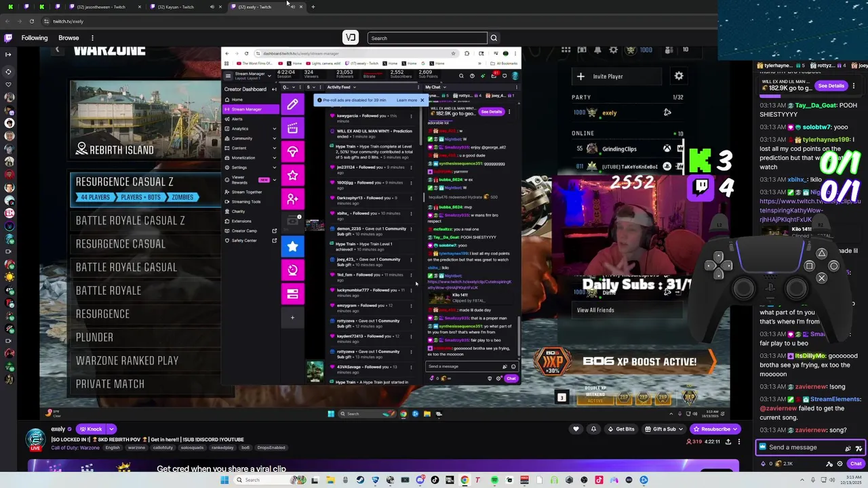Image resolution: width=868 pixels, height=488 pixels.
Task: Open the clip link in Twitch chat
Action: pyautogui.click(x=810, y=211)
